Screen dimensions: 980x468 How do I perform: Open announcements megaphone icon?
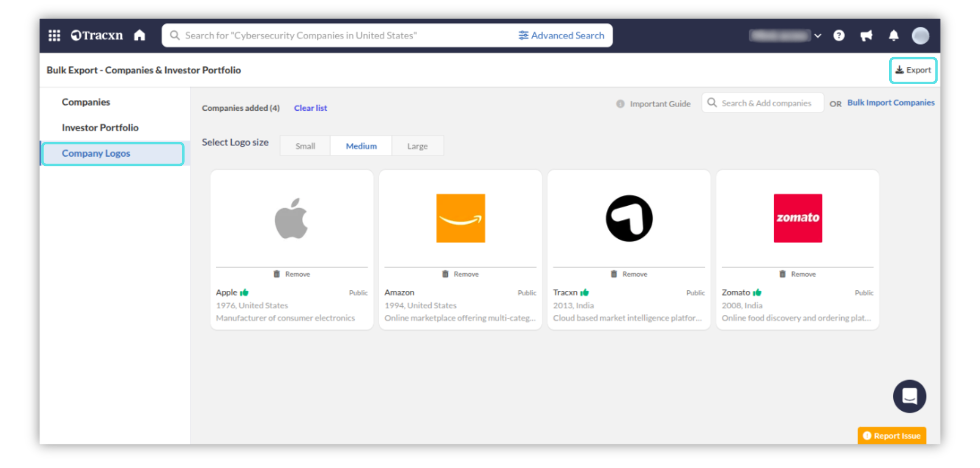coord(866,35)
